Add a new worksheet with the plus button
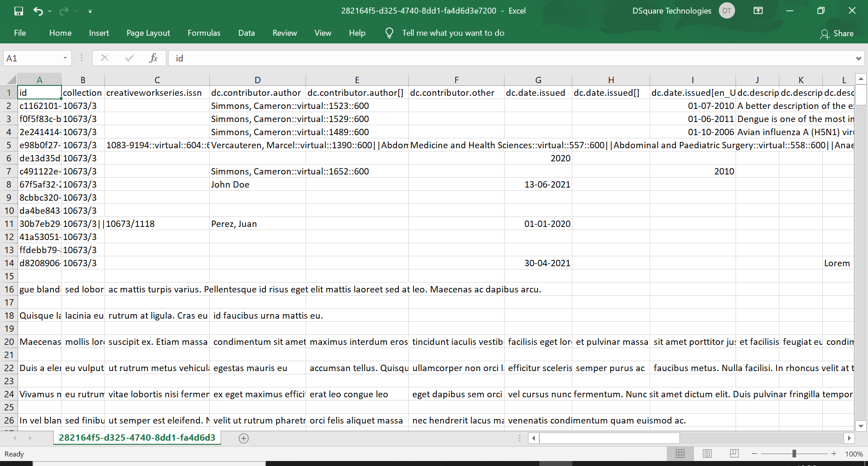Screen dimensions: 868x466 (244, 438)
